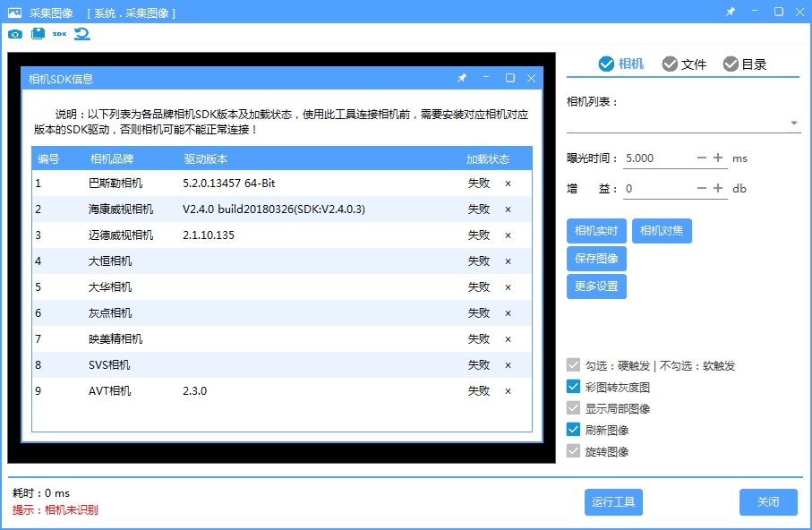Click the 运行工具 button
812x530 pixels.
pos(613,502)
